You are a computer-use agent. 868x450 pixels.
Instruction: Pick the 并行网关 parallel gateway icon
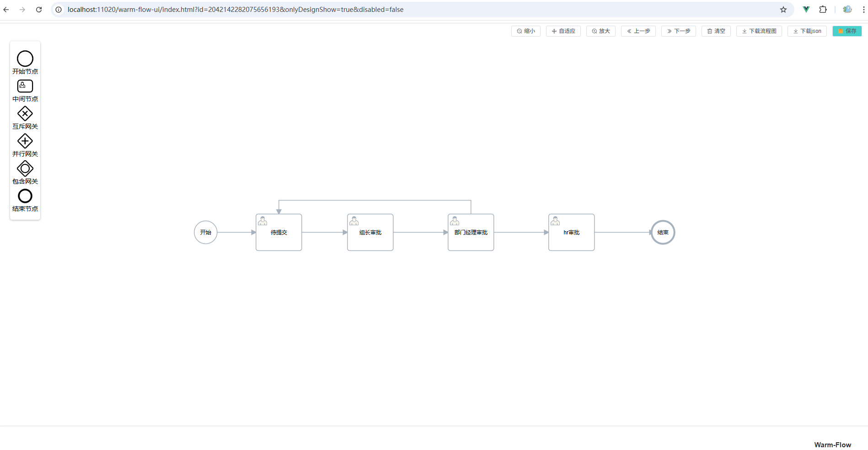(x=25, y=141)
